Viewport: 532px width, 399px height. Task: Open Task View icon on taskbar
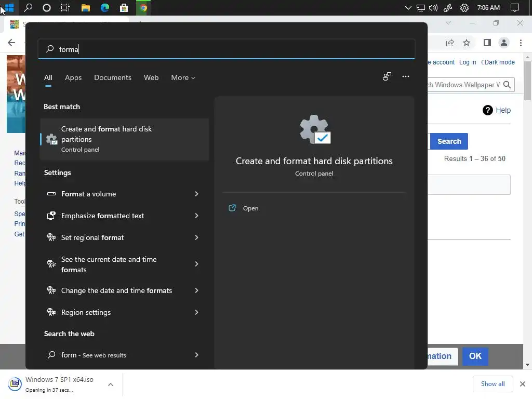click(x=65, y=7)
